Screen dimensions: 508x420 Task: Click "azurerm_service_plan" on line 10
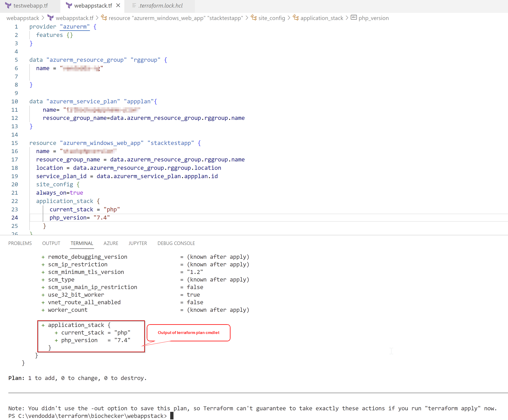coord(83,102)
